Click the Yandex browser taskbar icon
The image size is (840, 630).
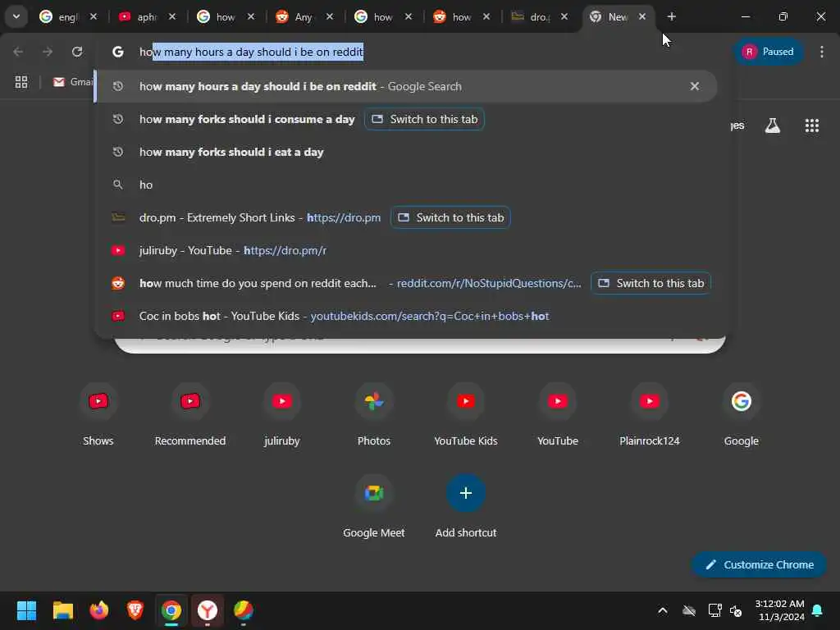[208, 610]
